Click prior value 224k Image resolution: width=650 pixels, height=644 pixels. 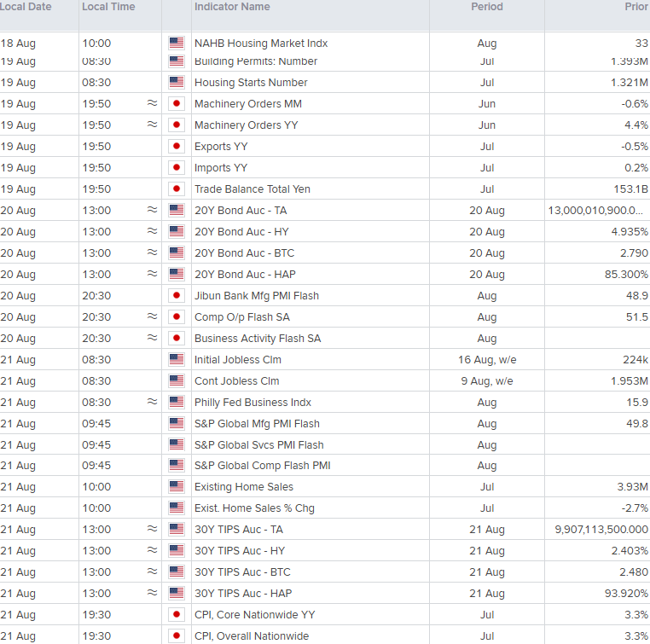click(x=635, y=360)
